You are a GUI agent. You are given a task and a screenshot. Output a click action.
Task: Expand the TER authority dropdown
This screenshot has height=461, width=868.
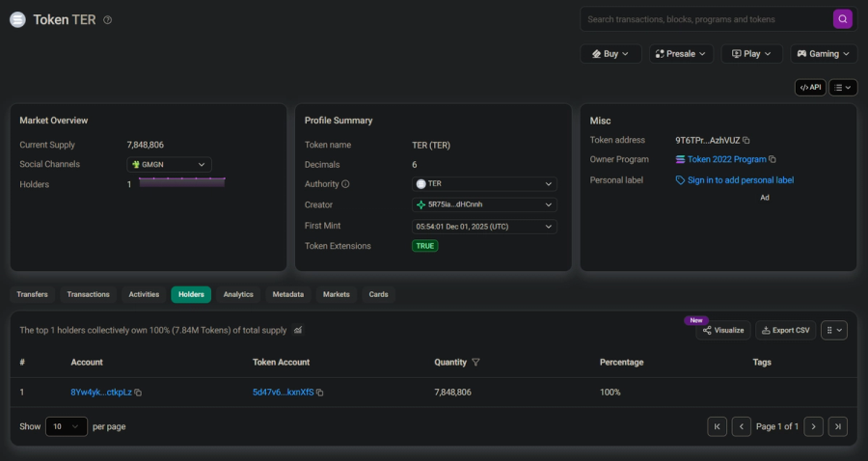point(484,184)
